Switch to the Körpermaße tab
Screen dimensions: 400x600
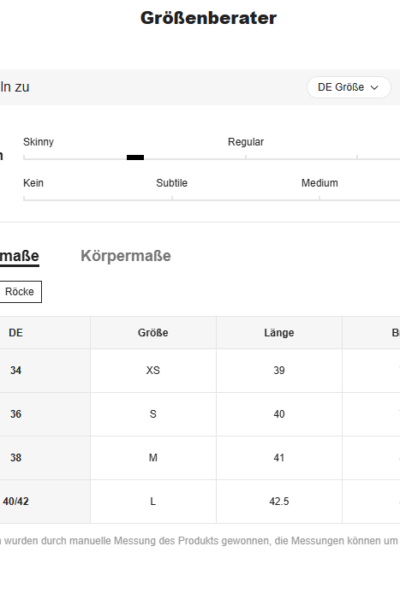coord(126,256)
